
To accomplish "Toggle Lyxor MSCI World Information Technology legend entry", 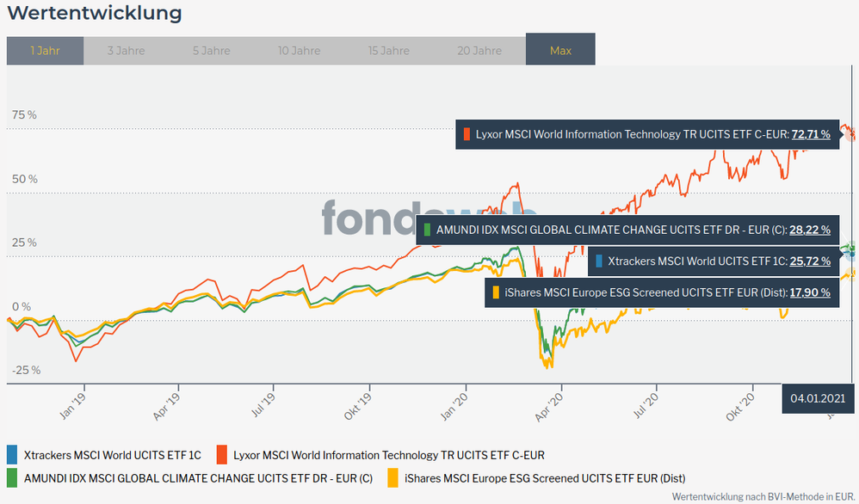I will click(388, 455).
